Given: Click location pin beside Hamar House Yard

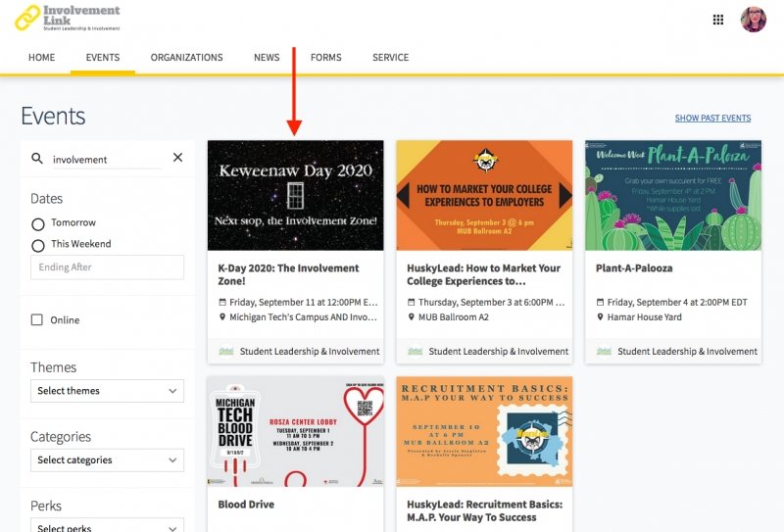Looking at the screenshot, I should tap(600, 317).
